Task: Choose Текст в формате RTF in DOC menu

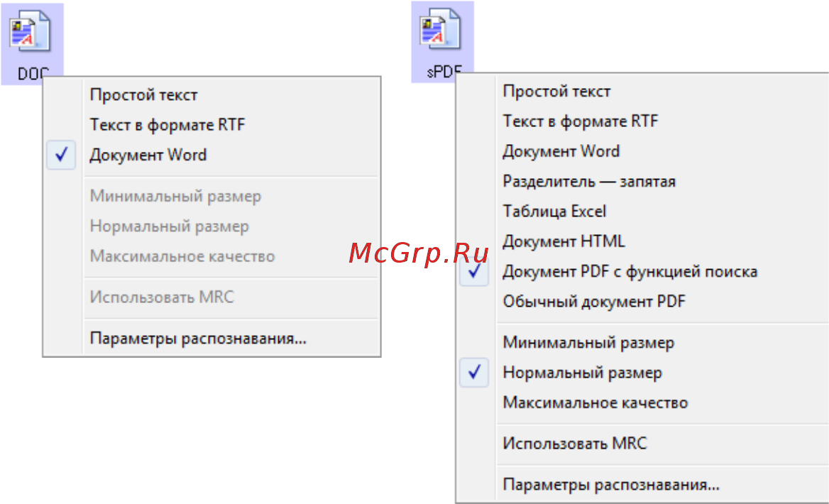Action: [212, 125]
